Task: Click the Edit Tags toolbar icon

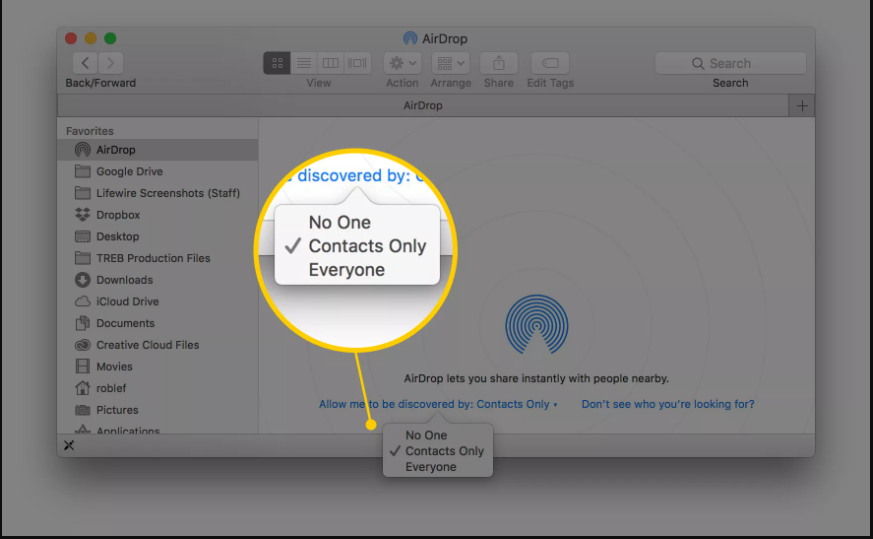Action: click(550, 63)
